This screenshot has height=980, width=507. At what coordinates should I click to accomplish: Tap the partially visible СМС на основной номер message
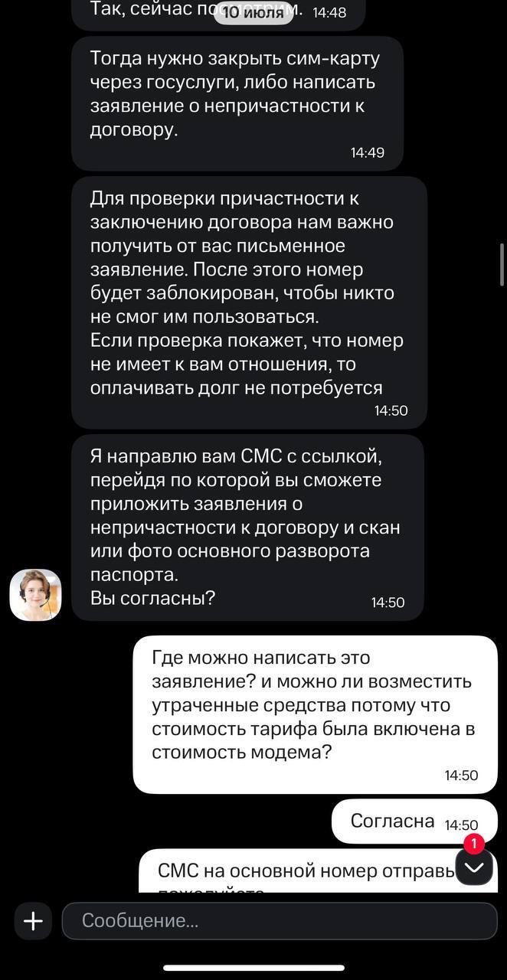(x=306, y=872)
